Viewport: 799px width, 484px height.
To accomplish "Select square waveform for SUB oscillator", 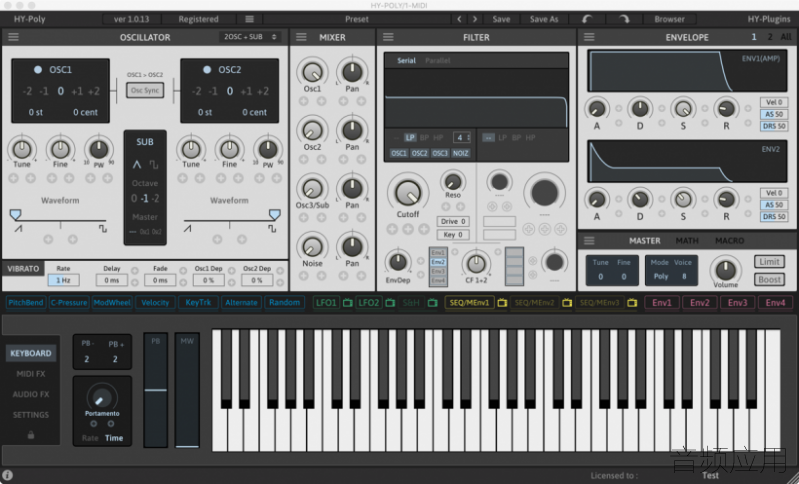I will (x=153, y=165).
